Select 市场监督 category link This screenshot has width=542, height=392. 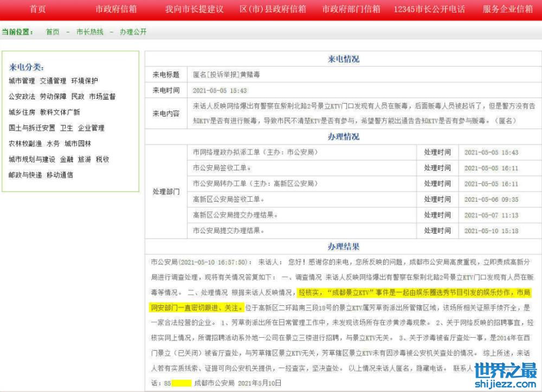tap(102, 97)
